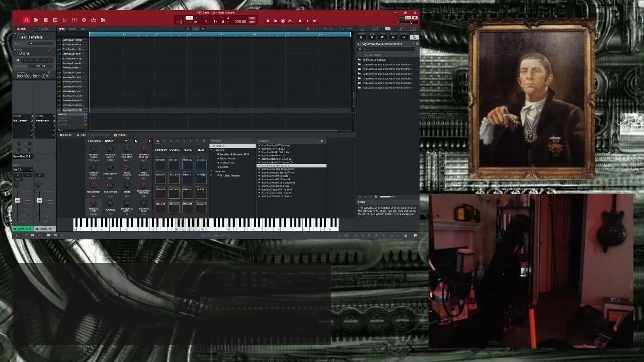Collapse the Sequences tree in Project panel
The width and height of the screenshot is (644, 362).
pos(212,171)
